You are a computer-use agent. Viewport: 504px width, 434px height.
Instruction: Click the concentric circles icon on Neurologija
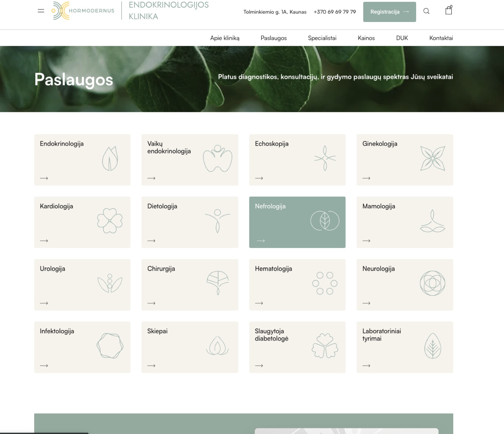click(x=432, y=283)
